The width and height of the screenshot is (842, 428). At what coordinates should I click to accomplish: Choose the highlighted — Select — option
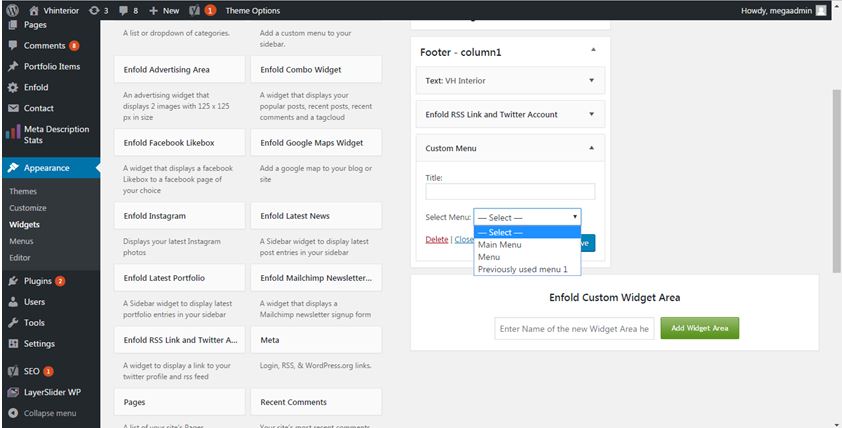point(527,233)
